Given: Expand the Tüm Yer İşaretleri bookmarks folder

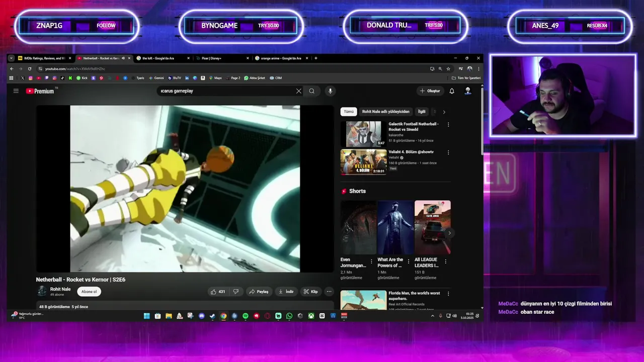Looking at the screenshot, I should point(466,78).
